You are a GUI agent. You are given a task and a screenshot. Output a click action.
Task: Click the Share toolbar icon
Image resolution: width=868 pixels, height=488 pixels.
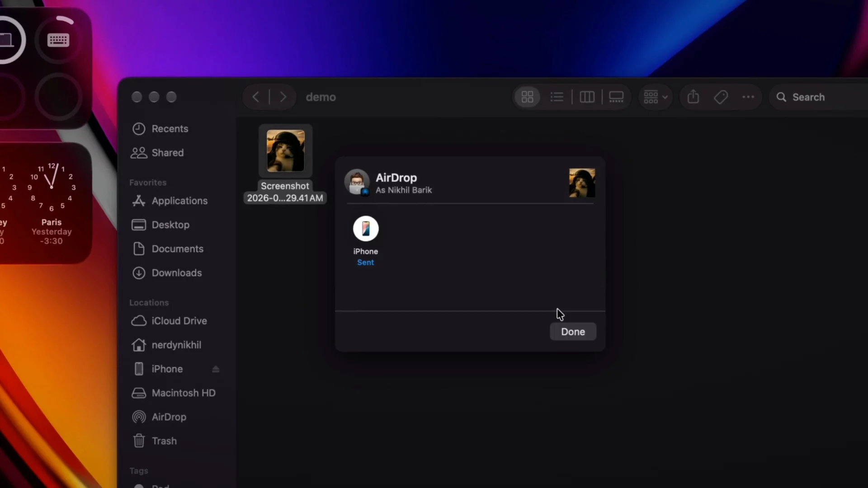[693, 97]
